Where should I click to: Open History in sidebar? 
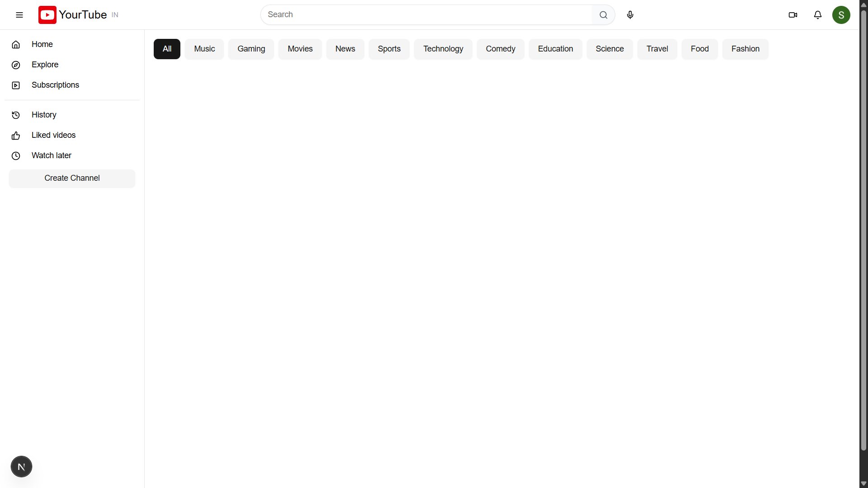tap(44, 115)
